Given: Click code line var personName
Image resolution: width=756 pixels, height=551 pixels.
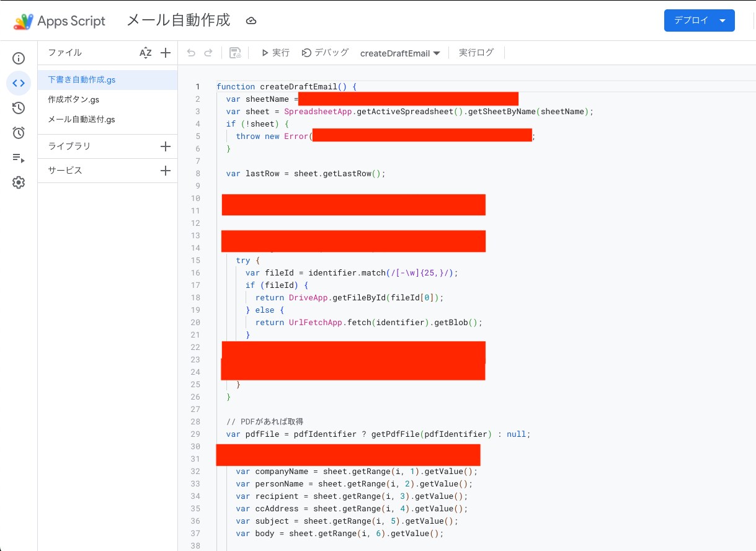Looking at the screenshot, I should pos(355,484).
